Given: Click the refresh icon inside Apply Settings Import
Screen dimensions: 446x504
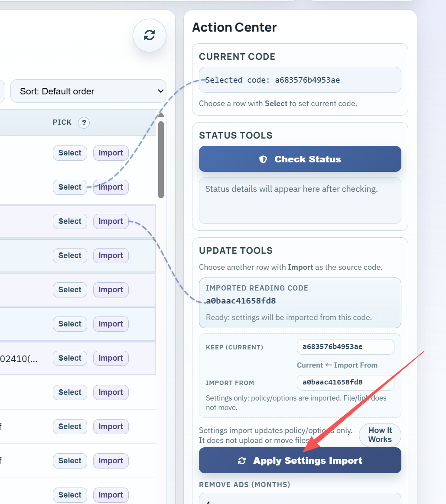Looking at the screenshot, I should [x=241, y=460].
